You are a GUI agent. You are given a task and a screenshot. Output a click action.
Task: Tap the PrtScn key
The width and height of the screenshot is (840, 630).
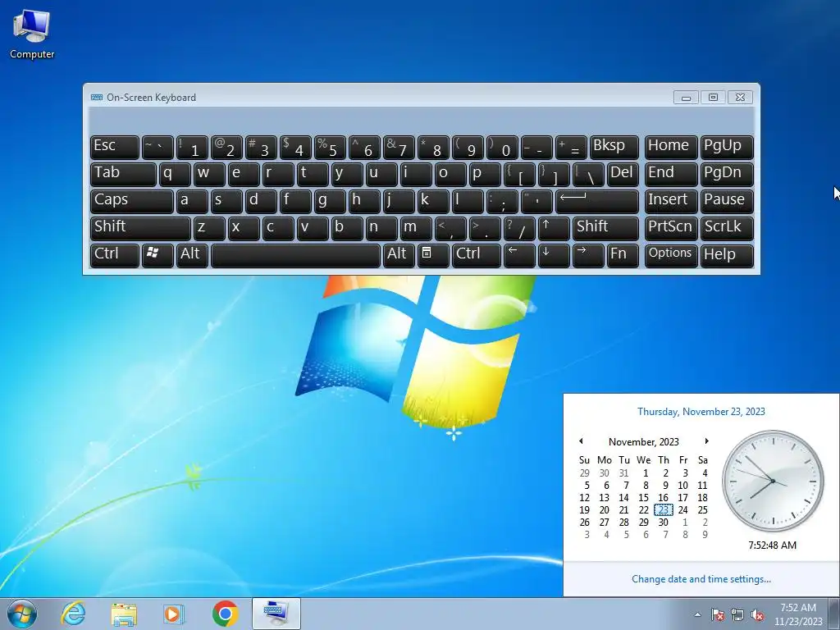point(671,228)
